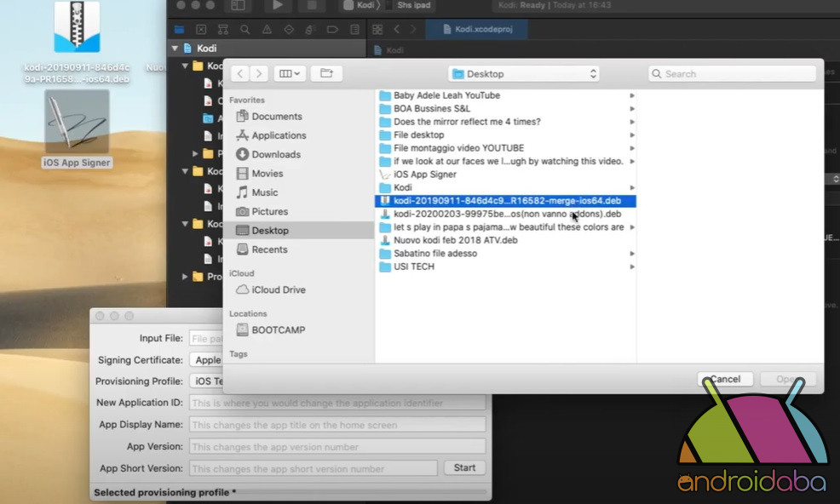Open the breakpoint navigator in Xcode
Screen dimensions: 840x504
coord(332,30)
